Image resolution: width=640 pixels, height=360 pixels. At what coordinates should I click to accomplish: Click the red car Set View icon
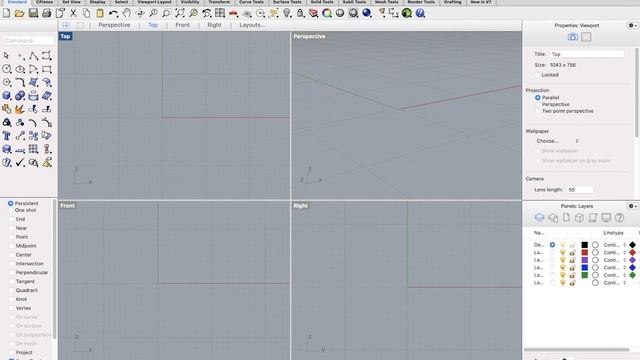[x=233, y=13]
